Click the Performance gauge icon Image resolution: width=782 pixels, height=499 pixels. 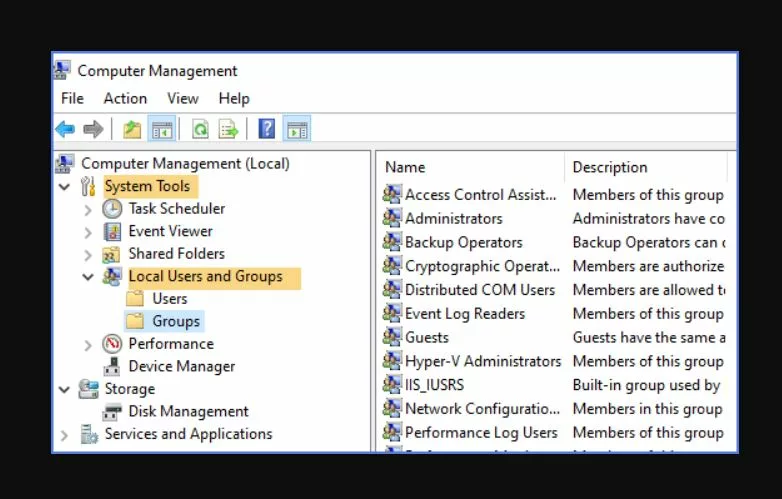click(x=112, y=344)
